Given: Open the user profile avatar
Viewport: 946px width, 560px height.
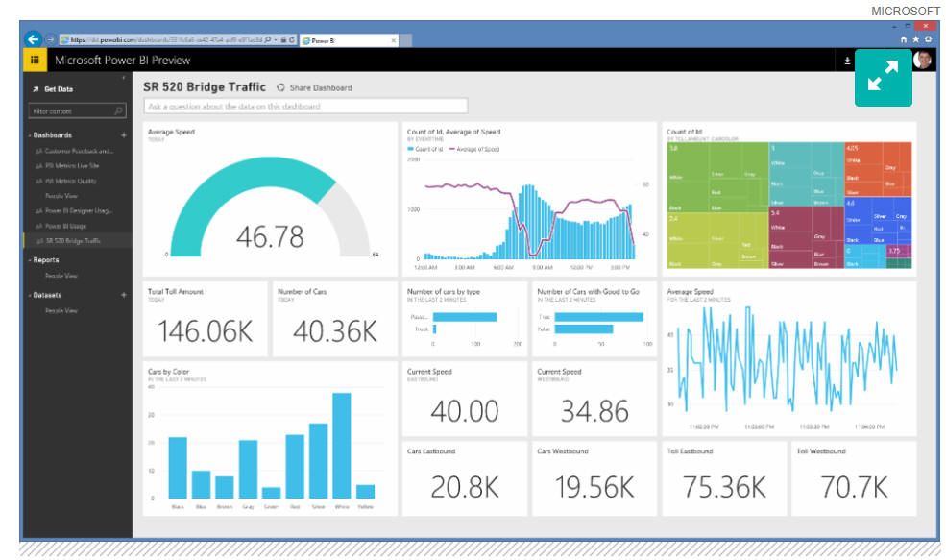Looking at the screenshot, I should coord(922,60).
